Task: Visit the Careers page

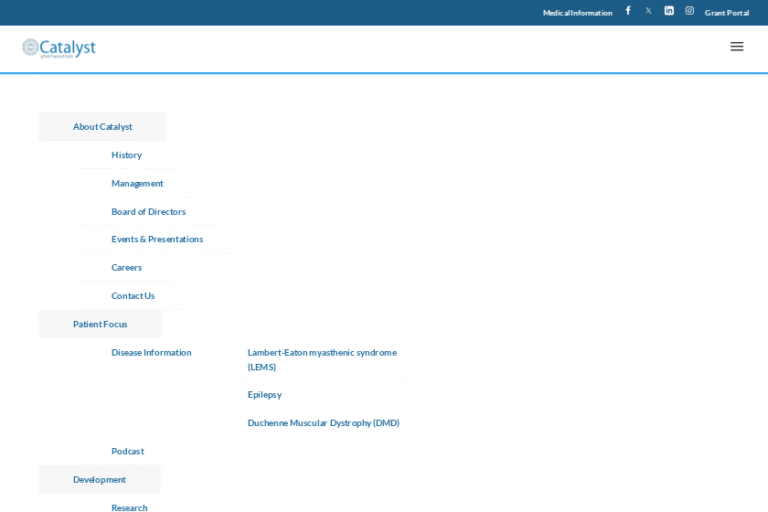Action: coord(126,268)
